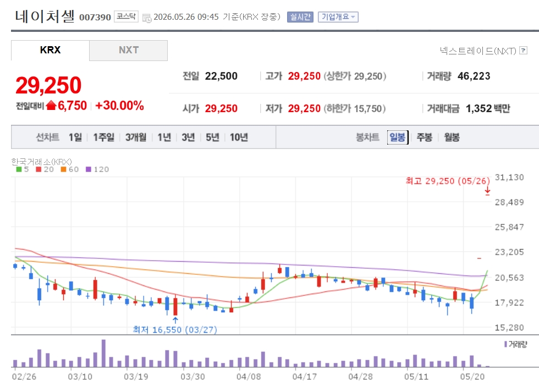Viewport: 539px width, 392px height.
Task: Click the 거래량 volume legend marker
Action: pos(515,344)
